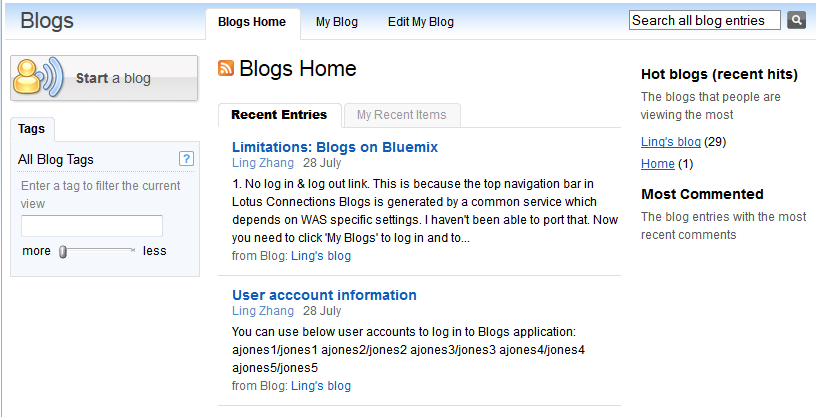The image size is (816, 417).
Task: Switch to the My Blog tab
Action: pyautogui.click(x=337, y=22)
